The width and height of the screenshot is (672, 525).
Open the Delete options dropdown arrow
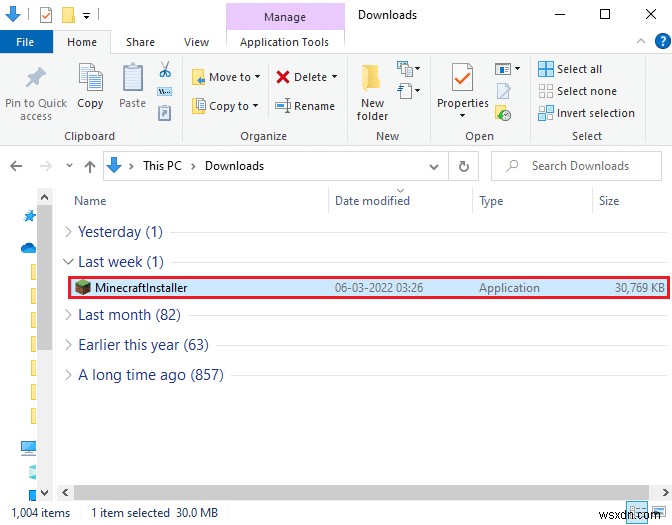pos(334,77)
